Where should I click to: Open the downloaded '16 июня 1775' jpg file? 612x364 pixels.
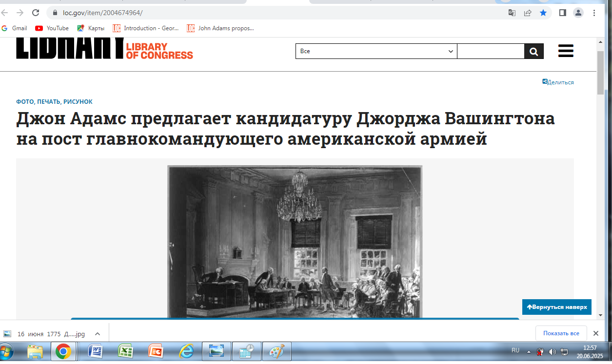(x=45, y=334)
